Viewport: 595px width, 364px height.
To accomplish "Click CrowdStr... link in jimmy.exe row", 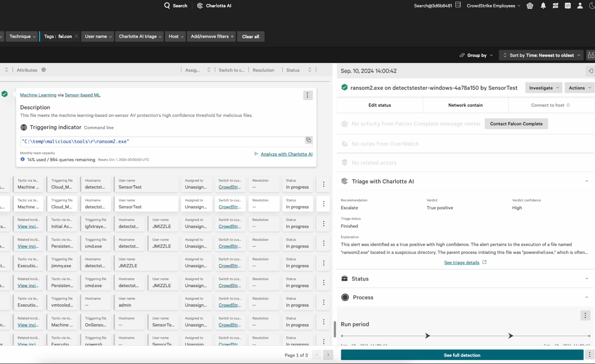I will pos(229,266).
